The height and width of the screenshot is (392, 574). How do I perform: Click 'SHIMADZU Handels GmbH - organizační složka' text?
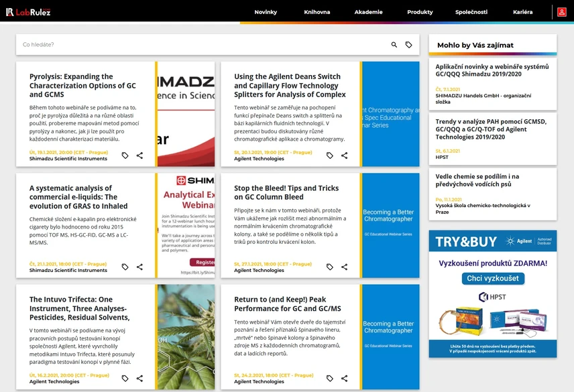[x=483, y=99]
